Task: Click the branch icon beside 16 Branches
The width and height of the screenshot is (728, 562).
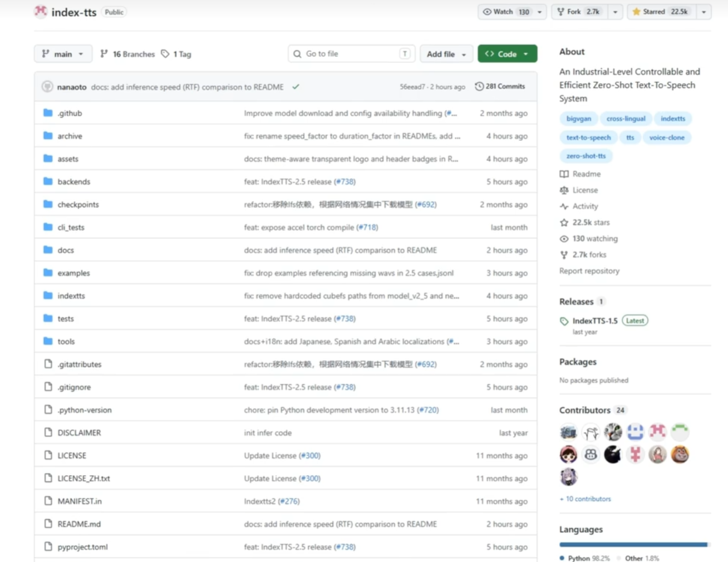Action: [104, 54]
